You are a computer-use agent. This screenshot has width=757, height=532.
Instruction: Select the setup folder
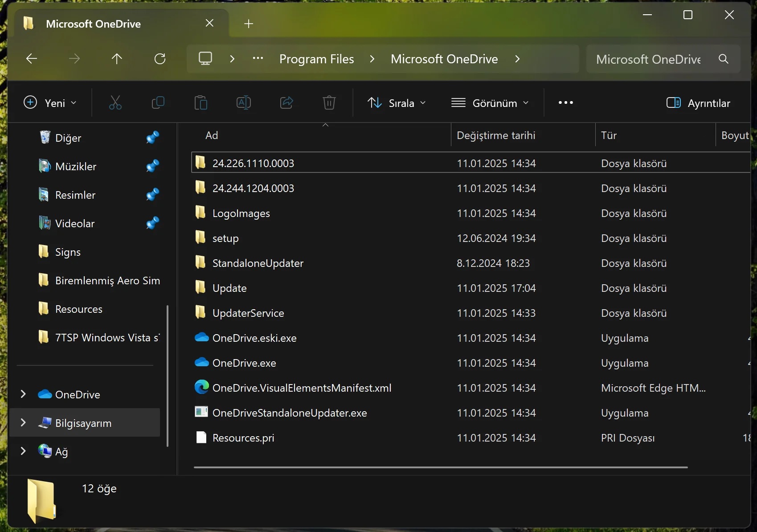(471, 238)
